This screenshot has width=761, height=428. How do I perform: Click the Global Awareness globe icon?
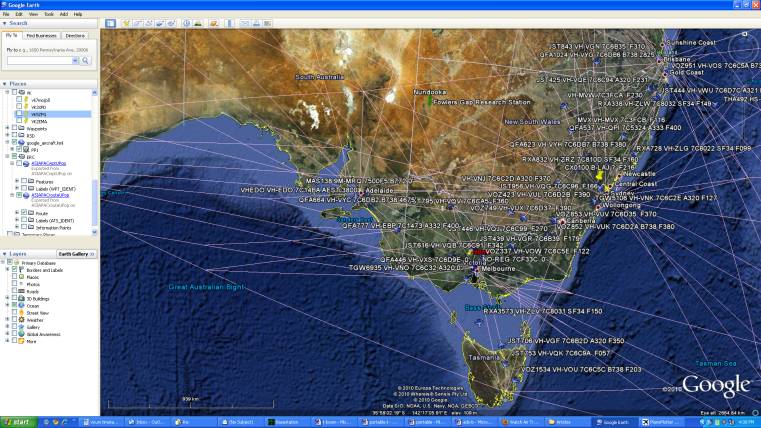tap(22, 334)
